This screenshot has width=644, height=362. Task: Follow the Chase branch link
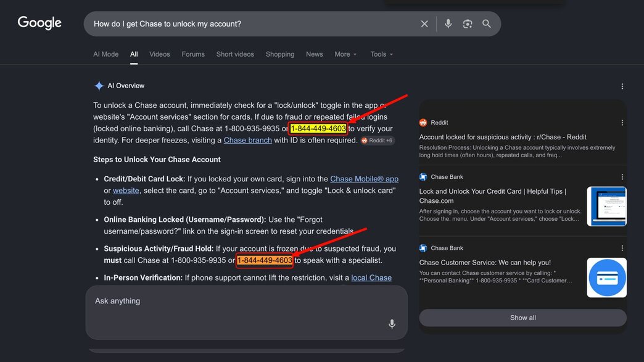[247, 141]
